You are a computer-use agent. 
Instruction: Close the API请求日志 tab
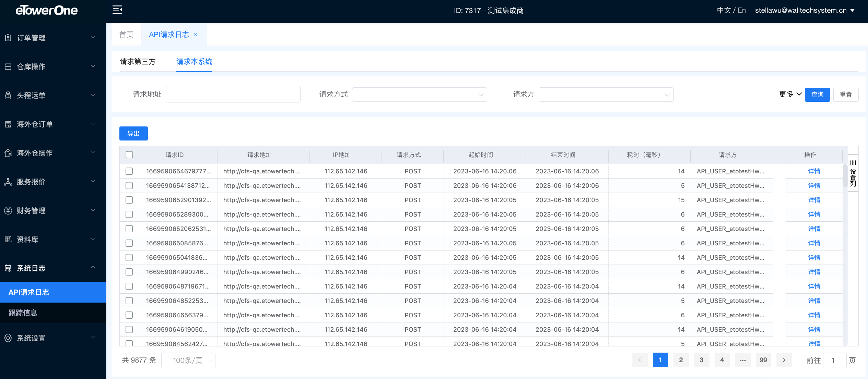tap(196, 34)
